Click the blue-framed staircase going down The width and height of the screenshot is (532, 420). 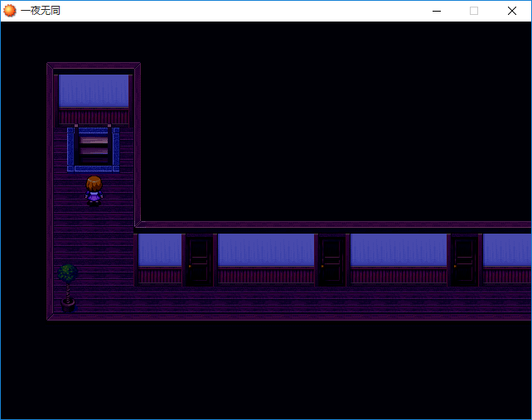point(94,149)
